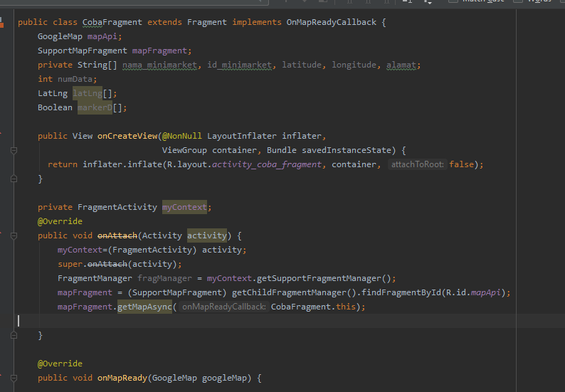Click the savedInstanceState parameter
The width and height of the screenshot is (565, 392).
(x=347, y=150)
